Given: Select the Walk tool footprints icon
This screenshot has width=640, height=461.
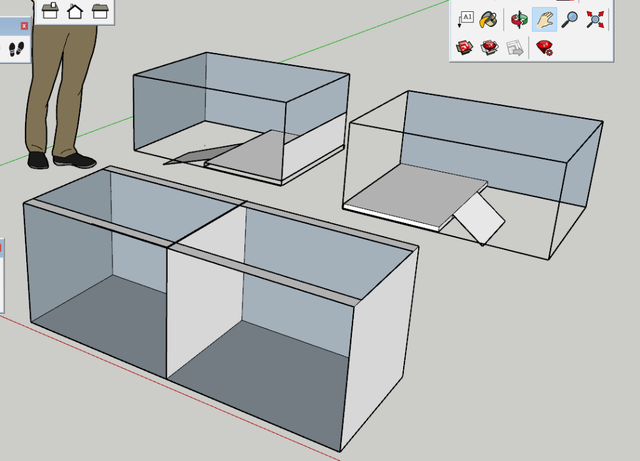Looking at the screenshot, I should [17, 50].
